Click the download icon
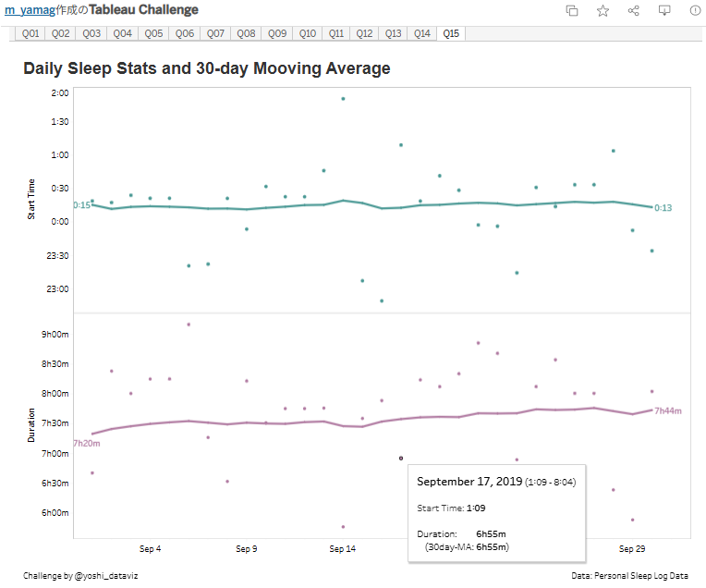This screenshot has height=588, width=706. click(664, 10)
